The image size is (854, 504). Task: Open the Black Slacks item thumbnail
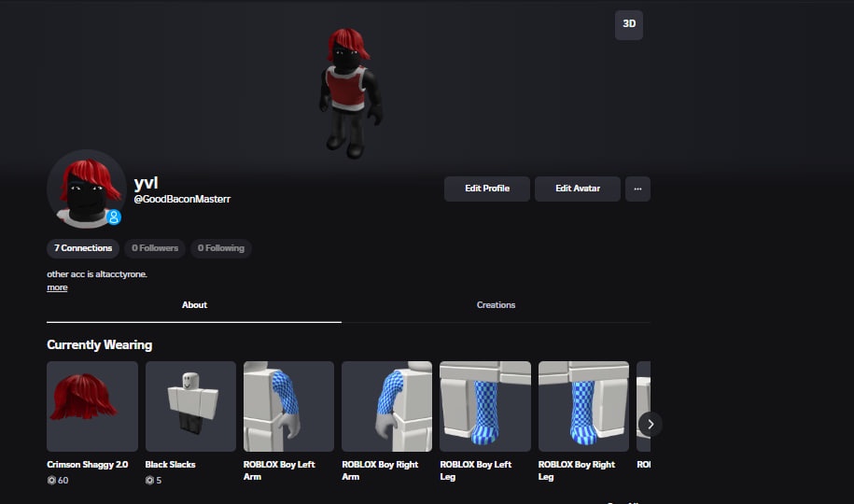click(x=190, y=406)
